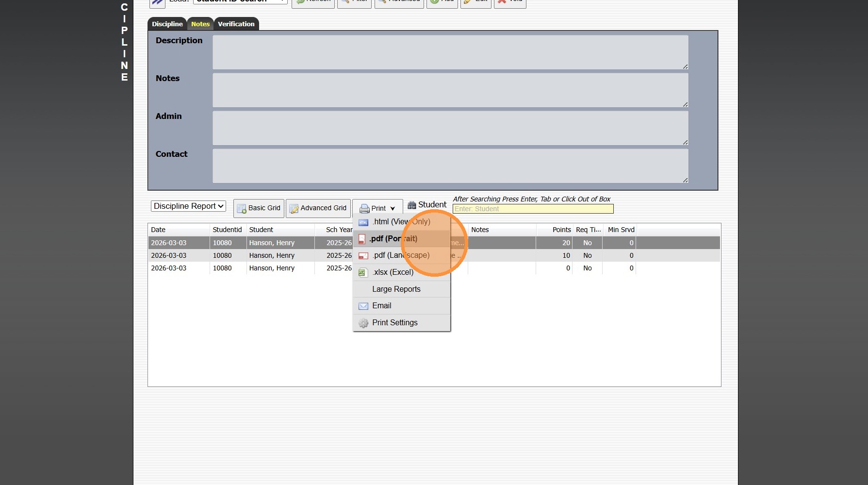Focus the Notes text area
Screen dimensions: 868x485
click(x=450, y=90)
